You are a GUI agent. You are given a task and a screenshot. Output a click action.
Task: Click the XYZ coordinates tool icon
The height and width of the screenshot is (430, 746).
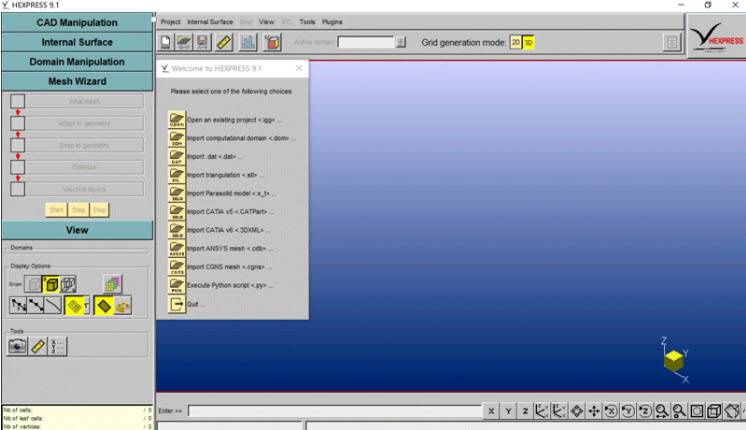pyautogui.click(x=58, y=346)
